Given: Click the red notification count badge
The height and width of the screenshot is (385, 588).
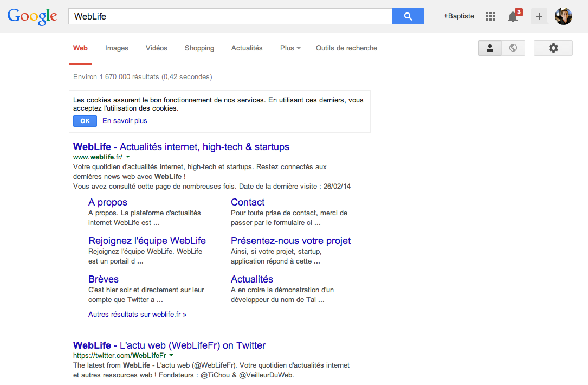Looking at the screenshot, I should (x=519, y=12).
